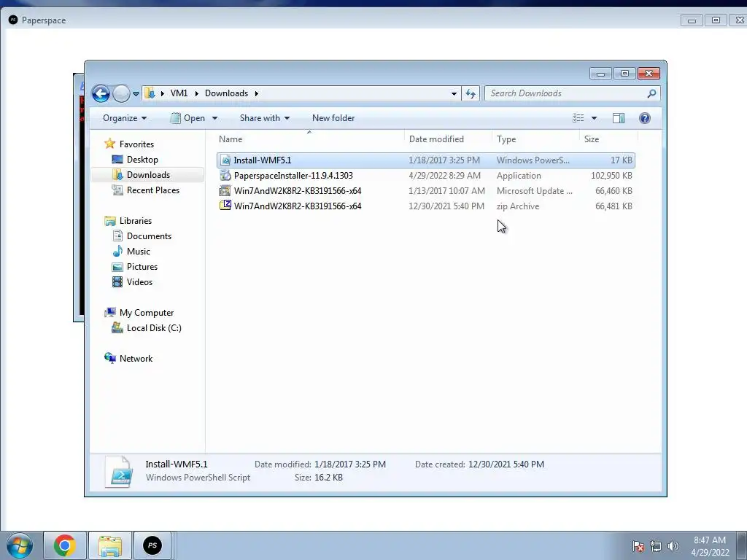Open My Computer in navigation pane
This screenshot has width=747, height=560.
(x=146, y=313)
